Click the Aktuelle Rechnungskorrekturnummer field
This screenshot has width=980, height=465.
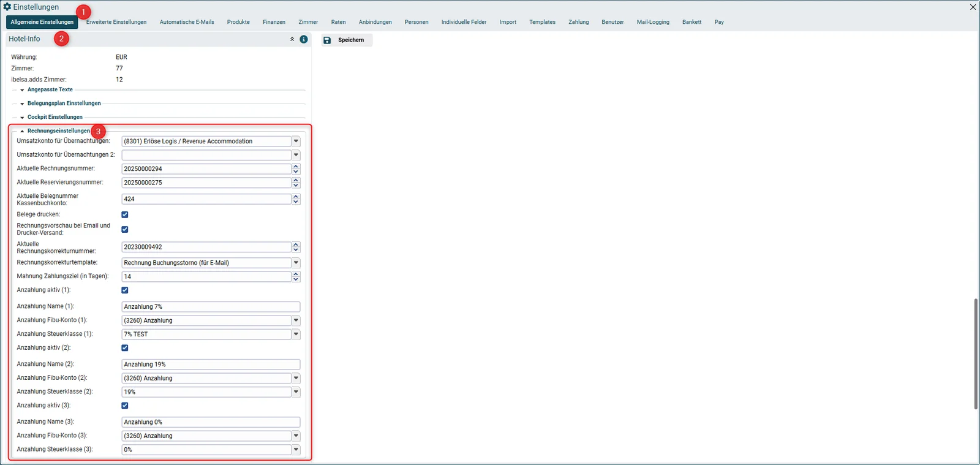click(206, 248)
